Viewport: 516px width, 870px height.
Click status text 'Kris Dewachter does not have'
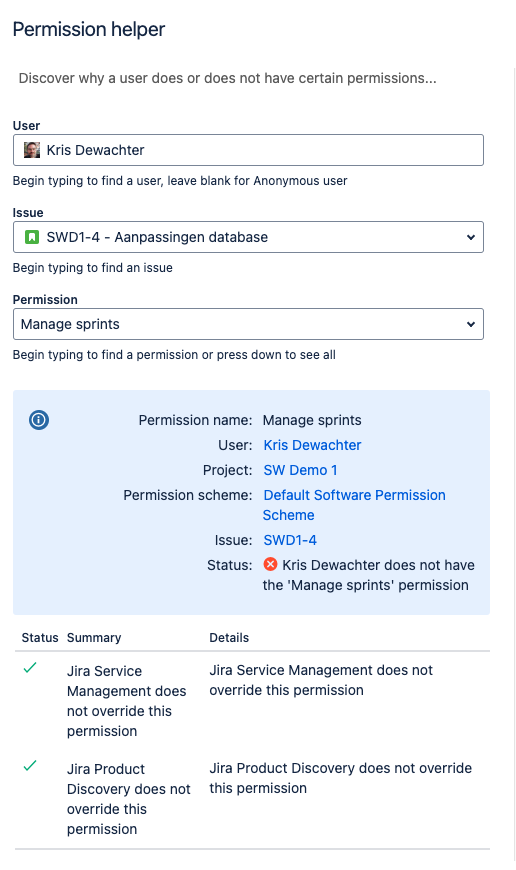[x=378, y=565]
